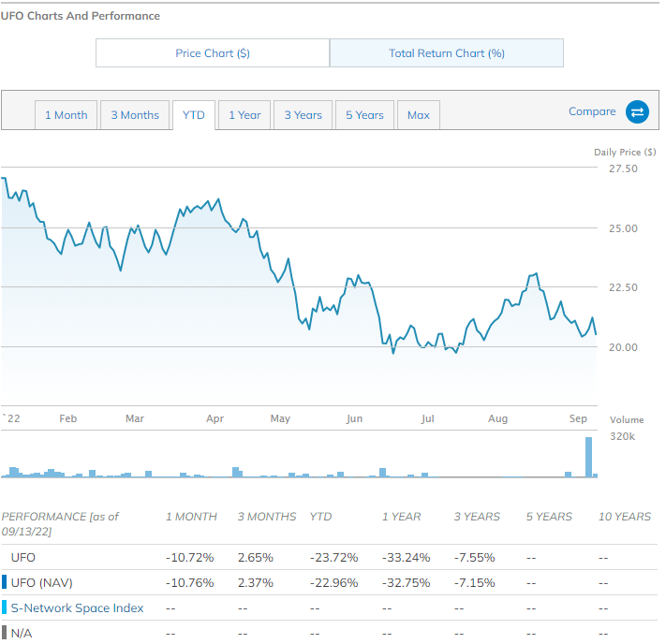Viewport: 666px width, 644px height.
Task: Click the 3 YEARS column header
Action: tap(477, 516)
